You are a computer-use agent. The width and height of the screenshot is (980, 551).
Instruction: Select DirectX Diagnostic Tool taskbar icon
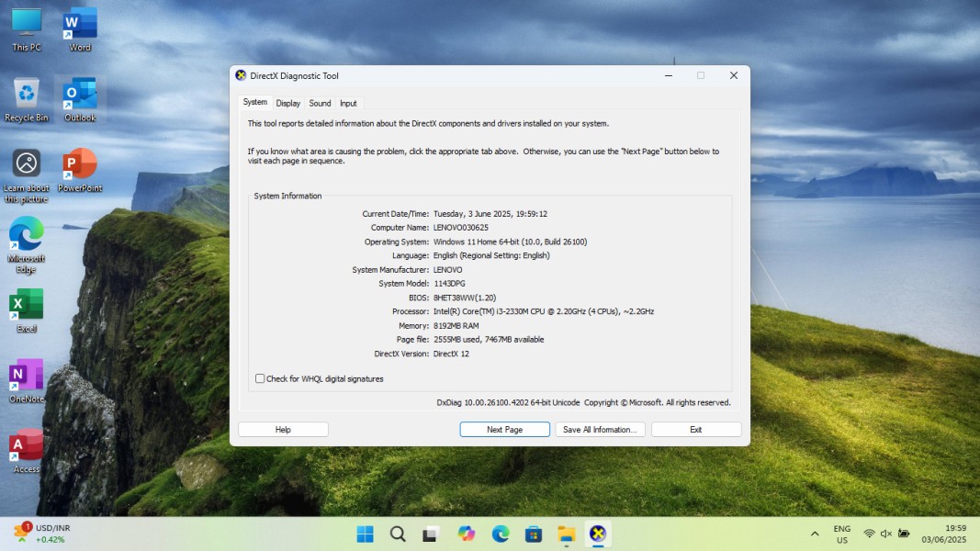[x=598, y=534]
